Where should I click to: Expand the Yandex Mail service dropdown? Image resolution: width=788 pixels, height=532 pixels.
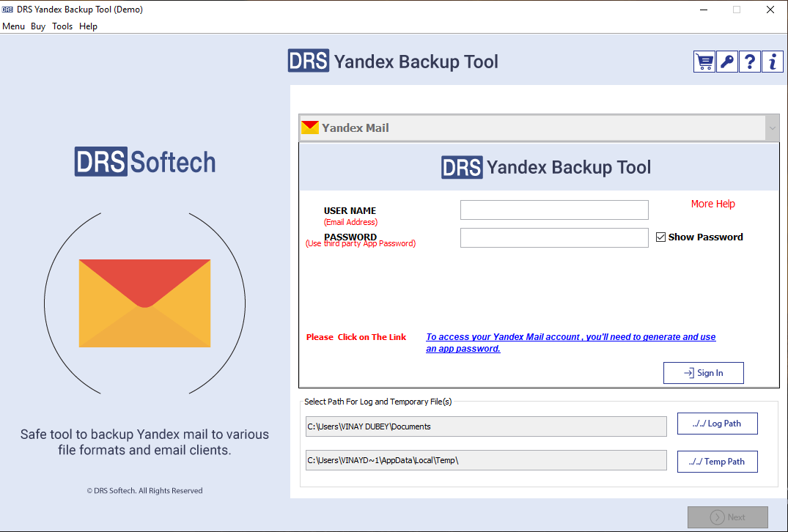point(771,127)
